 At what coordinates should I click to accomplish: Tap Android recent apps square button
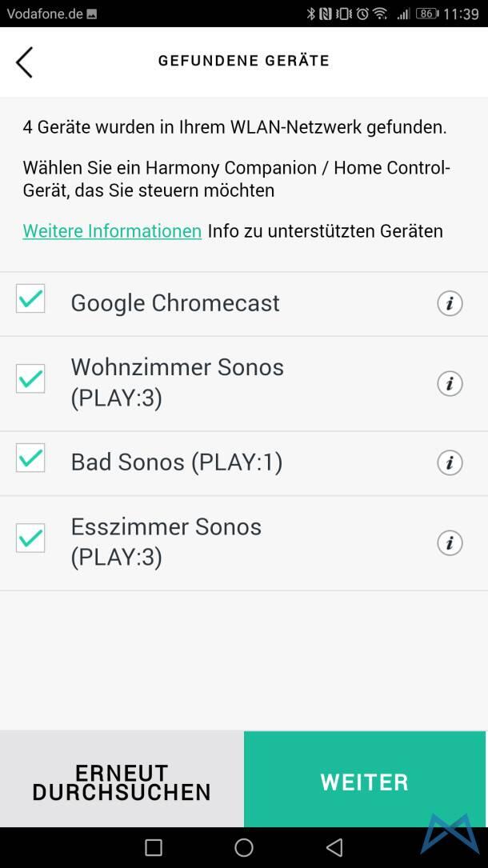click(x=154, y=847)
